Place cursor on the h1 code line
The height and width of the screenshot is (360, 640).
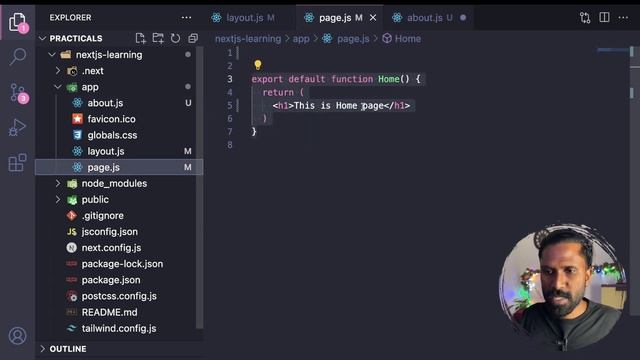point(341,106)
